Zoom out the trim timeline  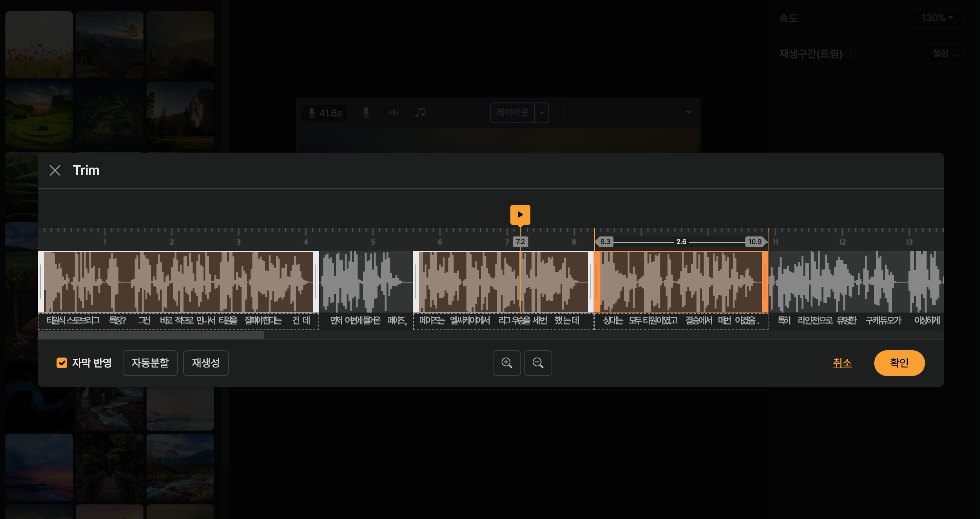pos(538,363)
